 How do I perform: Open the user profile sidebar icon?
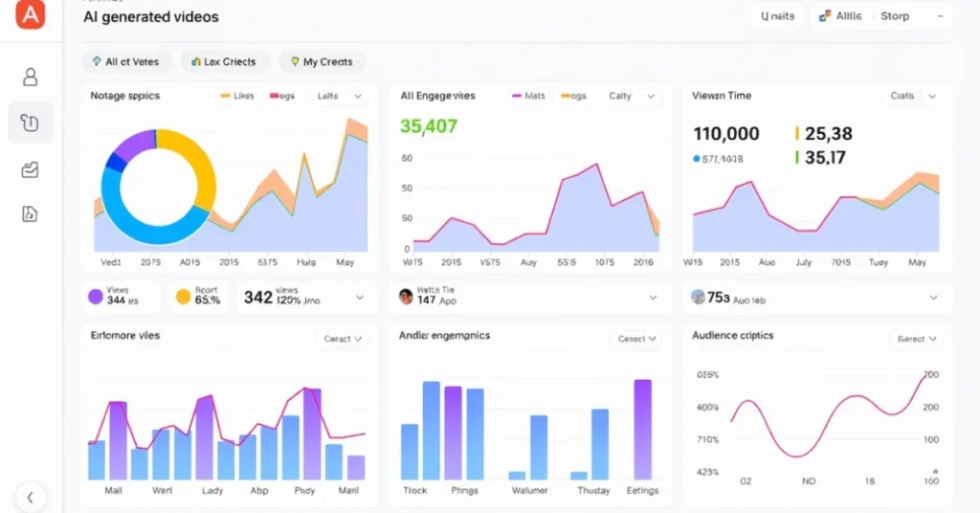pyautogui.click(x=31, y=77)
